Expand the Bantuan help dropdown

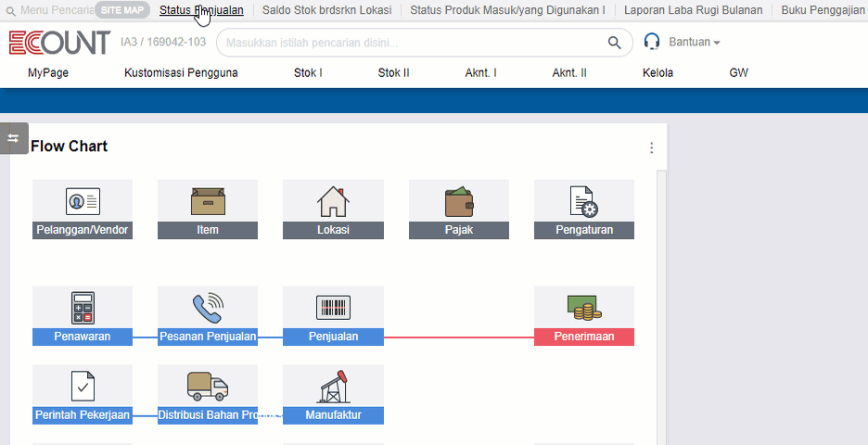click(x=682, y=42)
